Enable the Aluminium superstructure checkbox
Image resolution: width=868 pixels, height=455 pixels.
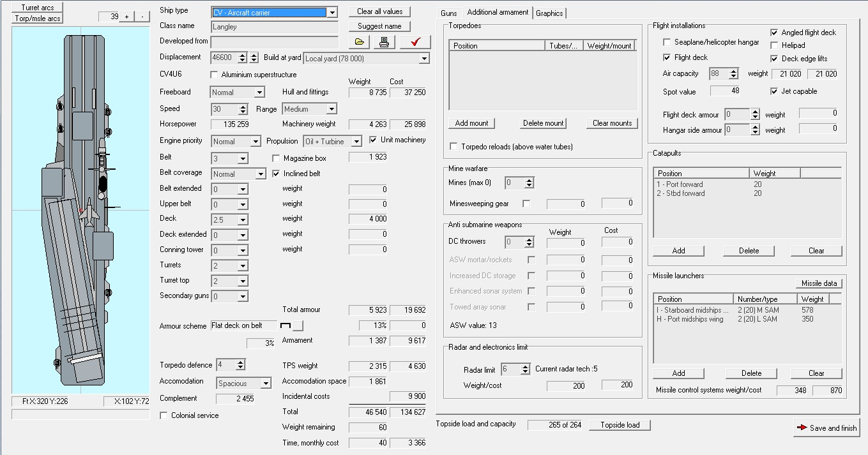(215, 75)
